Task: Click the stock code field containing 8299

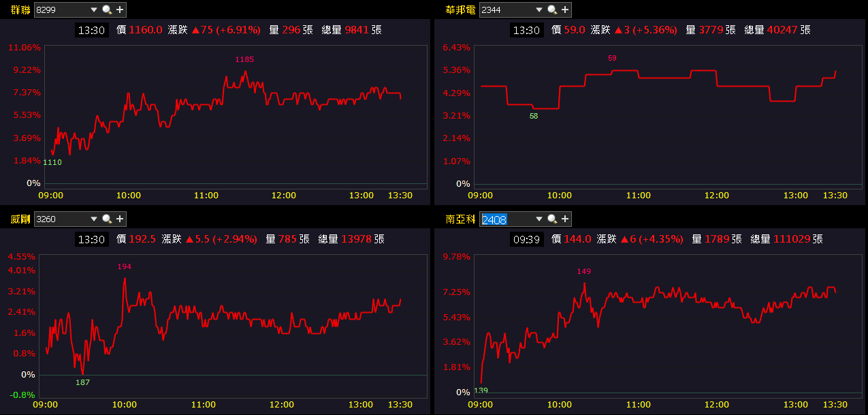Action: [x=60, y=10]
